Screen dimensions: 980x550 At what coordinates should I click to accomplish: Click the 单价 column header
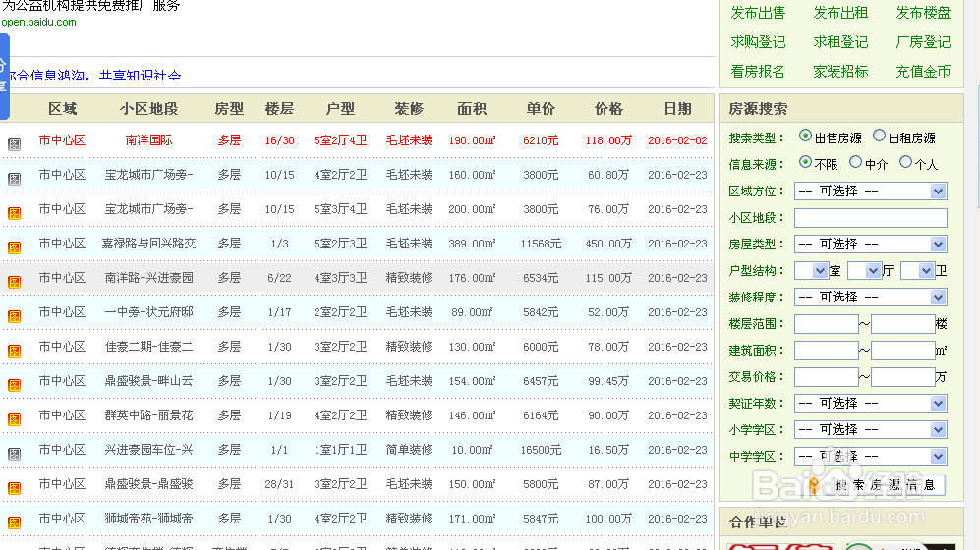[x=541, y=109]
